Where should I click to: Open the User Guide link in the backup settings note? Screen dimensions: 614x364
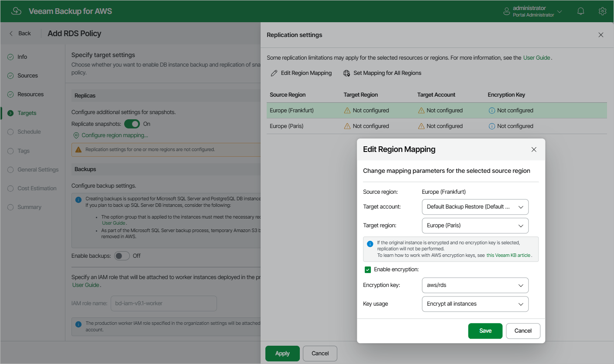(113, 223)
